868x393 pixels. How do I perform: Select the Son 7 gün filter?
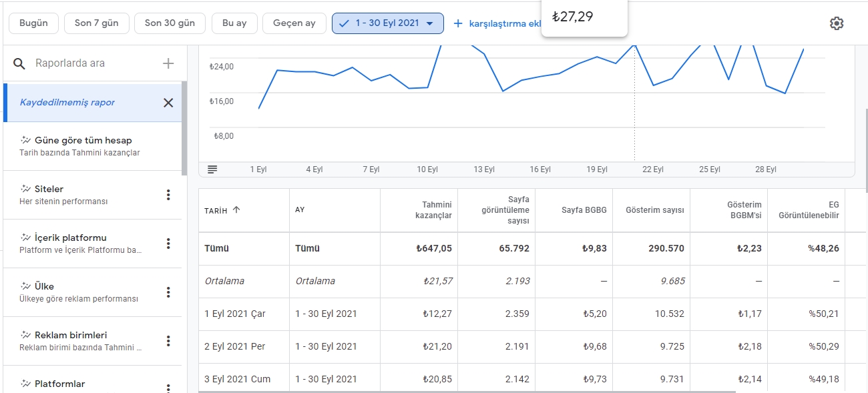click(x=97, y=23)
